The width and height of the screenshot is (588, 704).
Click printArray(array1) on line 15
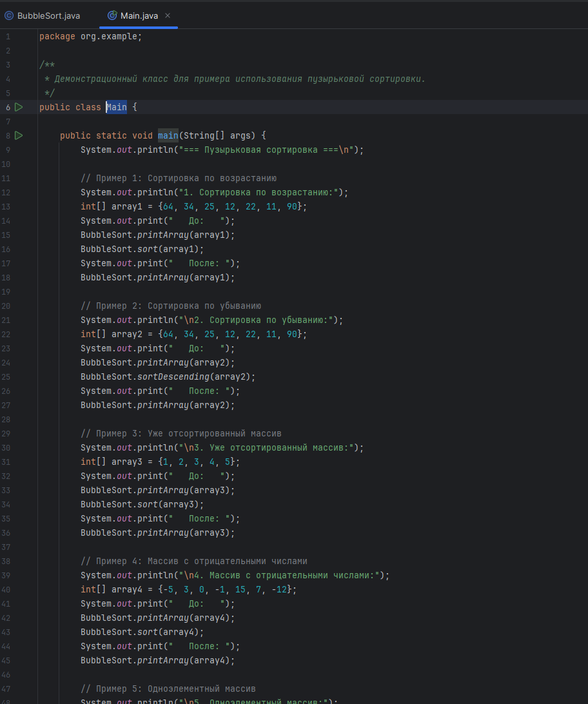tap(157, 235)
